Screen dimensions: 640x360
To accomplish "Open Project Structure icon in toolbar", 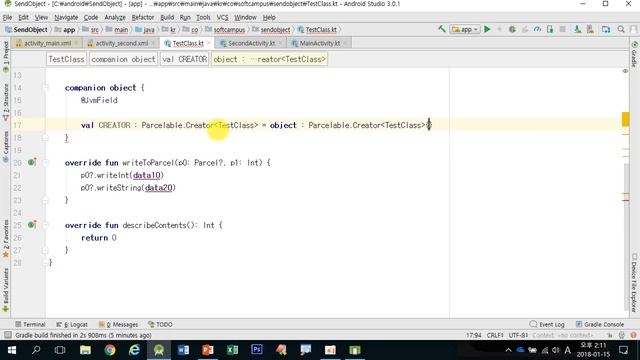I will pos(606,29).
